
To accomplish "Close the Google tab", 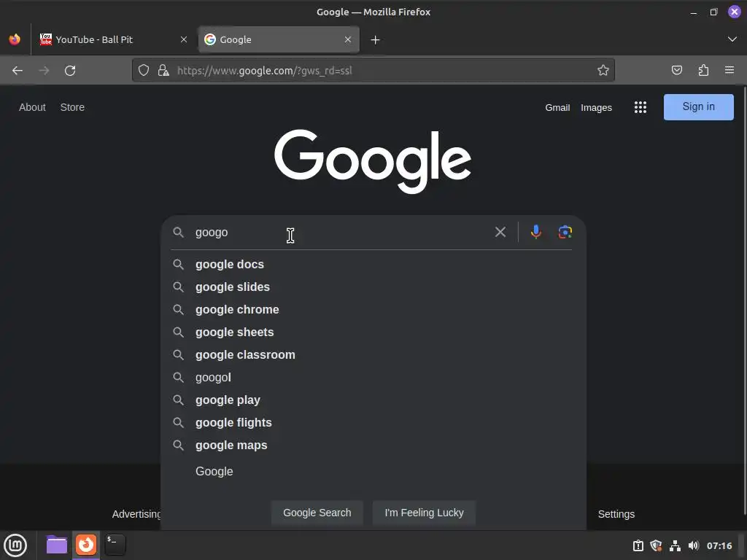I will (x=348, y=39).
